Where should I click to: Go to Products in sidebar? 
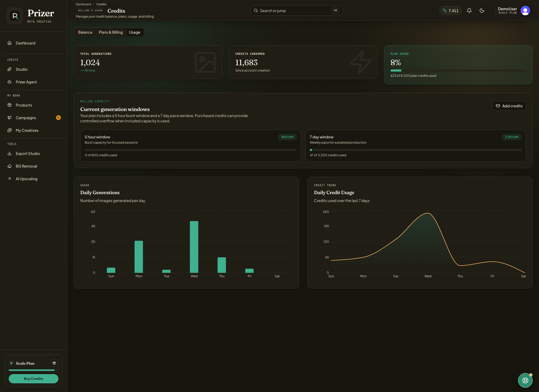coord(33,105)
